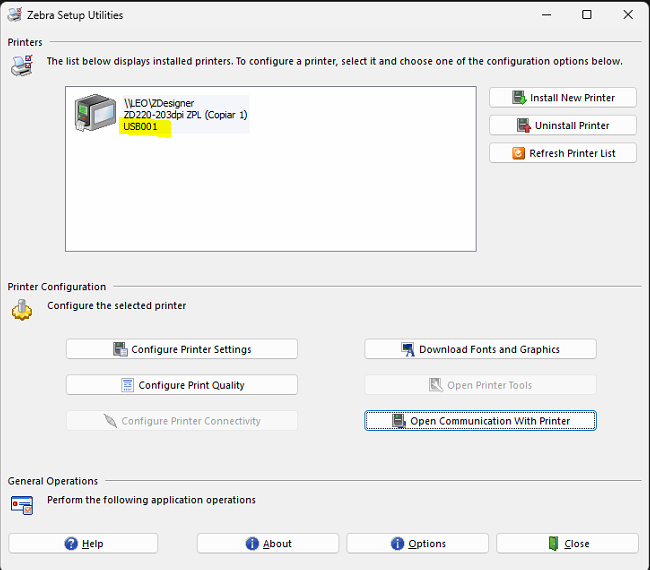Open the Help dialog
Image resolution: width=650 pixels, height=570 pixels.
pos(83,543)
